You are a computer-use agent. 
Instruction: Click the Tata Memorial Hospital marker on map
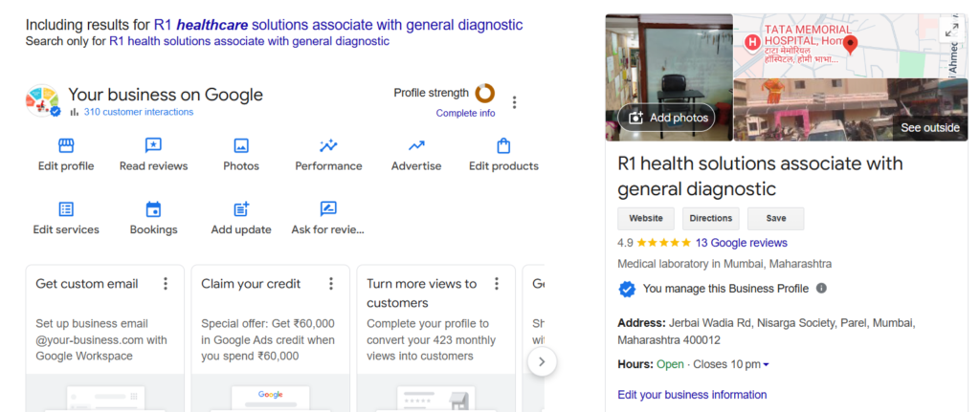point(751,42)
